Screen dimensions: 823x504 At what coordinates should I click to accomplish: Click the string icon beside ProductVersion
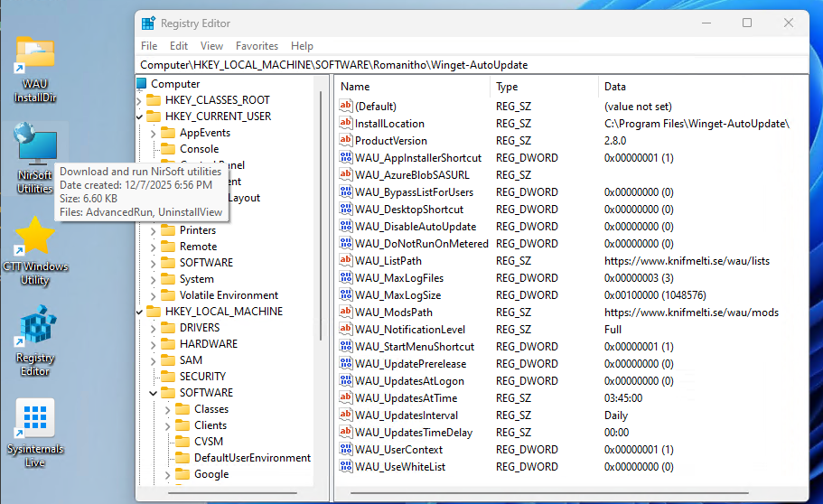pyautogui.click(x=345, y=140)
